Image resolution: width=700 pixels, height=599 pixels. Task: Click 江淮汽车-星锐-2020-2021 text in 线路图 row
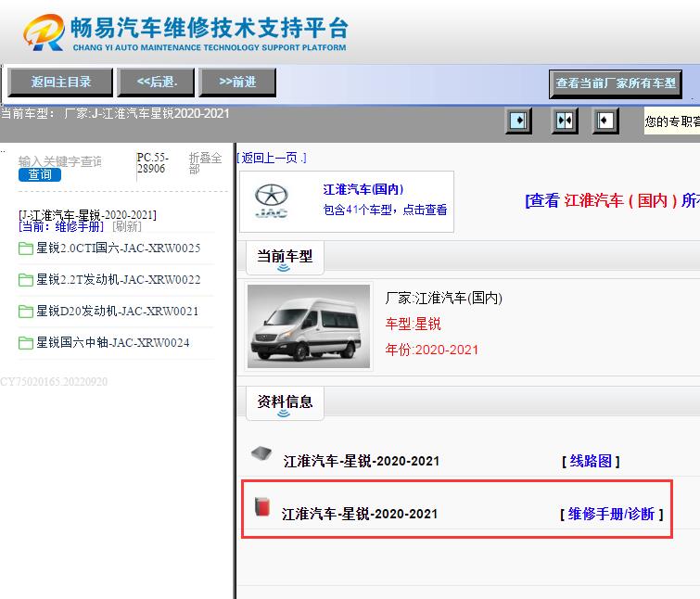click(x=362, y=461)
